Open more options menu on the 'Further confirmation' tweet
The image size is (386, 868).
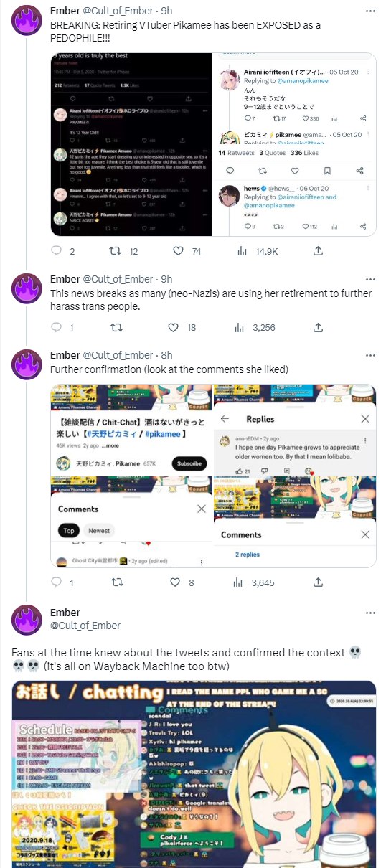point(369,355)
